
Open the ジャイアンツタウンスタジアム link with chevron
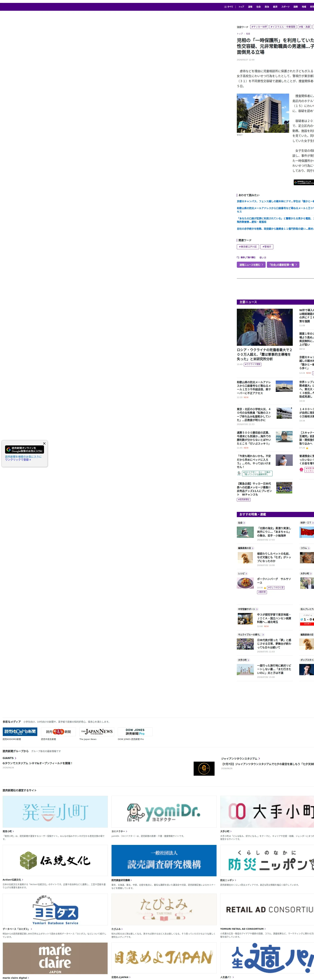coord(240,759)
